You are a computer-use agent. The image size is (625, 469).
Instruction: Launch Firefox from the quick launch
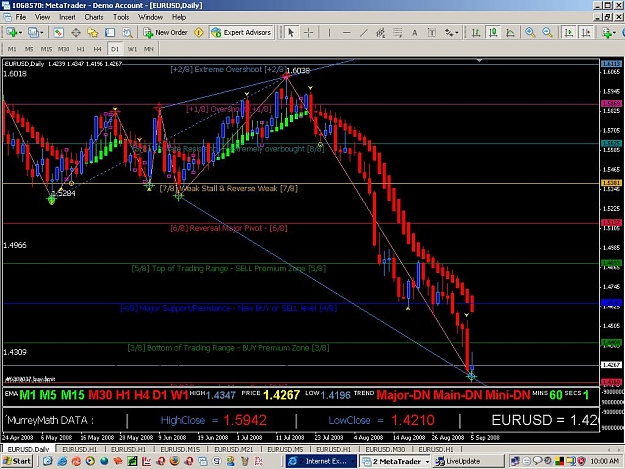[x=174, y=461]
